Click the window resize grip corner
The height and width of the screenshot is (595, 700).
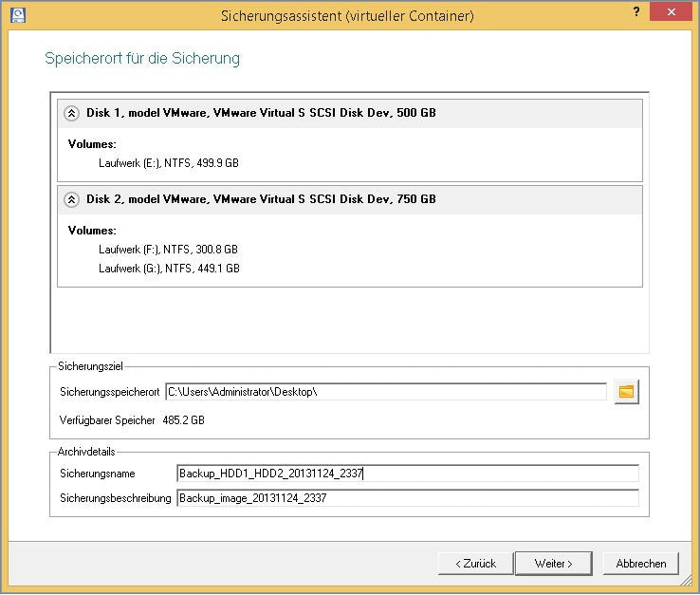pyautogui.click(x=686, y=580)
